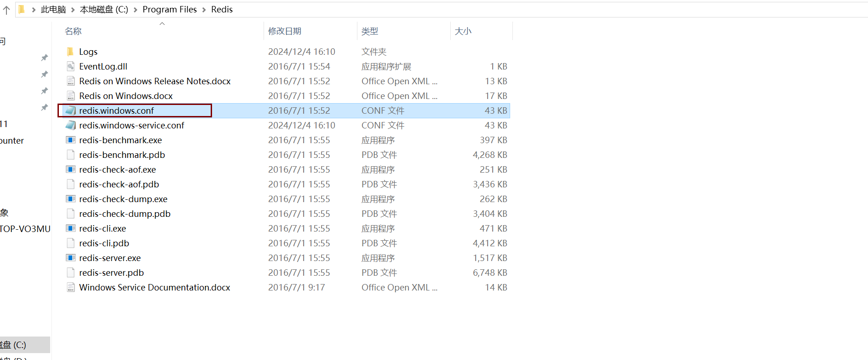Navigate to Program Files breadcrumb
The image size is (868, 360).
click(170, 9)
